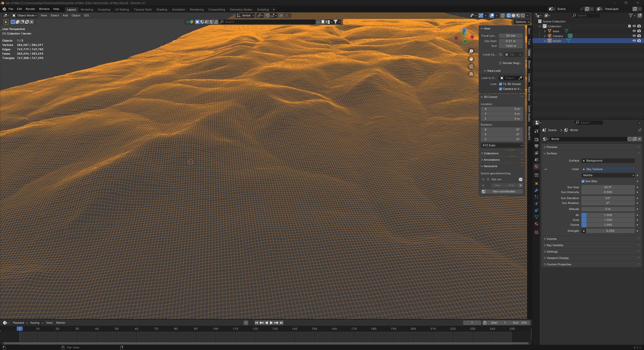Viewport: 644px width, 350px height.
Task: Open the Material properties tab icon
Action: (536, 224)
